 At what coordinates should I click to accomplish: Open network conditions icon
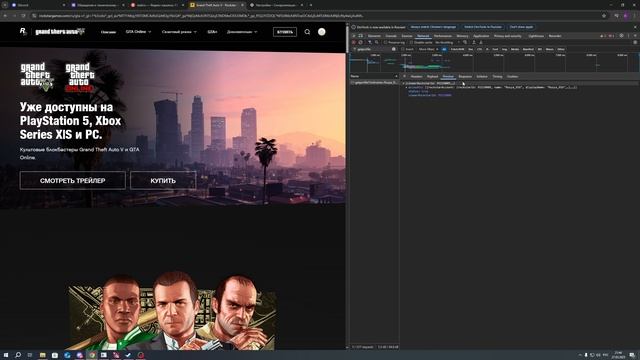point(465,42)
